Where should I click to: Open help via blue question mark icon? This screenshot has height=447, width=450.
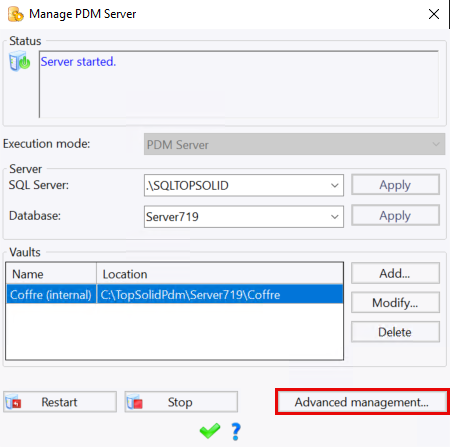click(236, 431)
